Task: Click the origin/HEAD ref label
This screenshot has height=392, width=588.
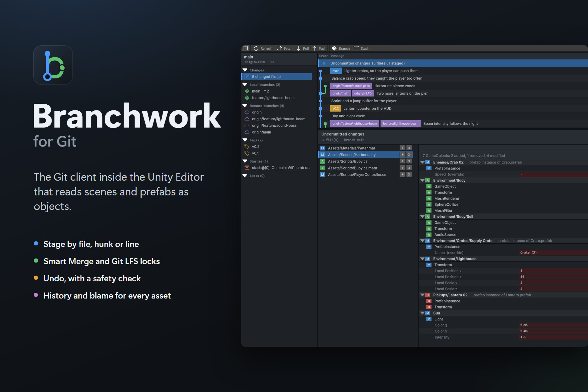Action: pyautogui.click(x=363, y=93)
